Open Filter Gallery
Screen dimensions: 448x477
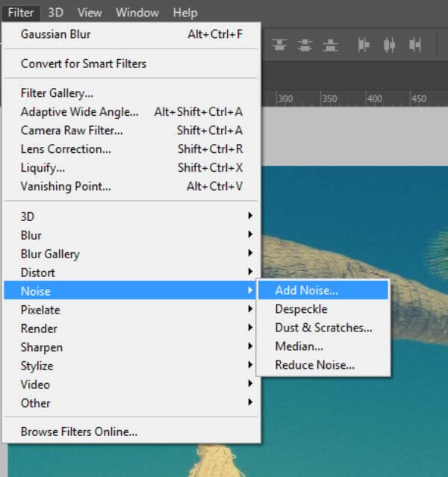click(x=131, y=93)
